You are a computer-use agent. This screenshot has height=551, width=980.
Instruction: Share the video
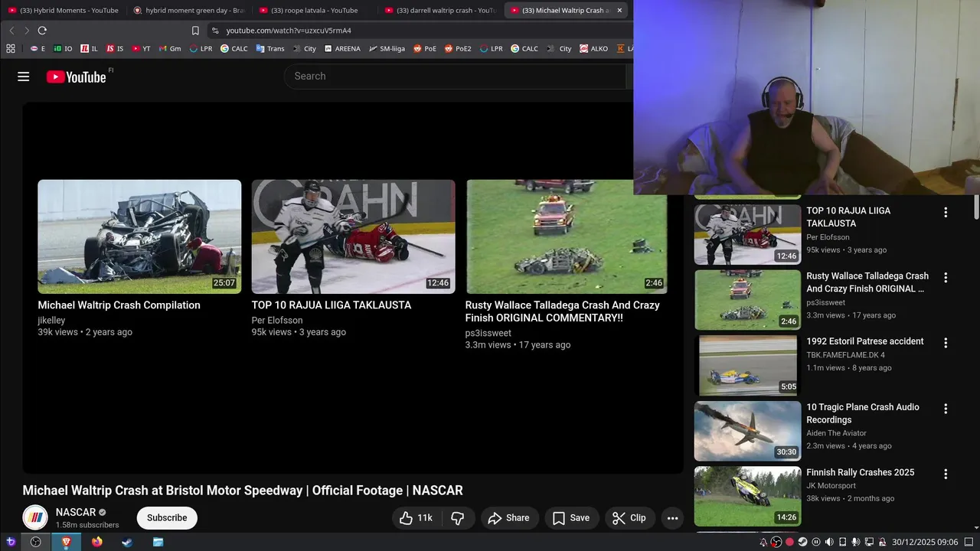point(510,518)
